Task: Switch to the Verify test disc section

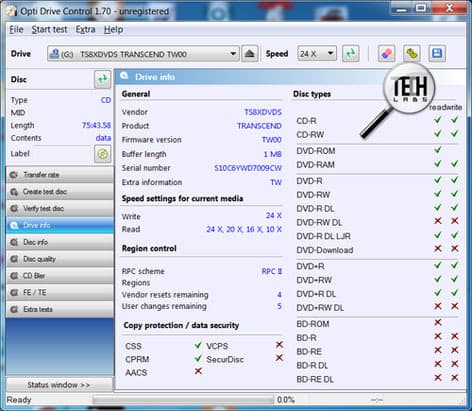Action: (60, 209)
